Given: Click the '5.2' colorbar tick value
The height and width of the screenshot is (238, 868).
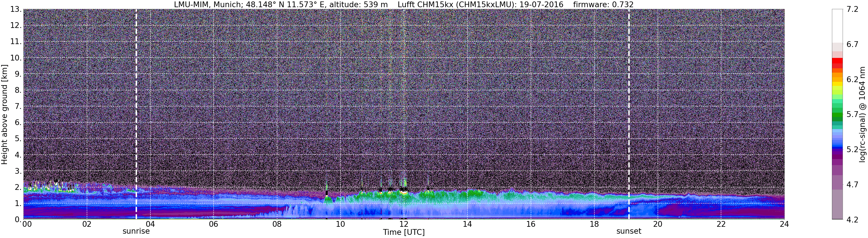Looking at the screenshot, I should pos(852,150).
